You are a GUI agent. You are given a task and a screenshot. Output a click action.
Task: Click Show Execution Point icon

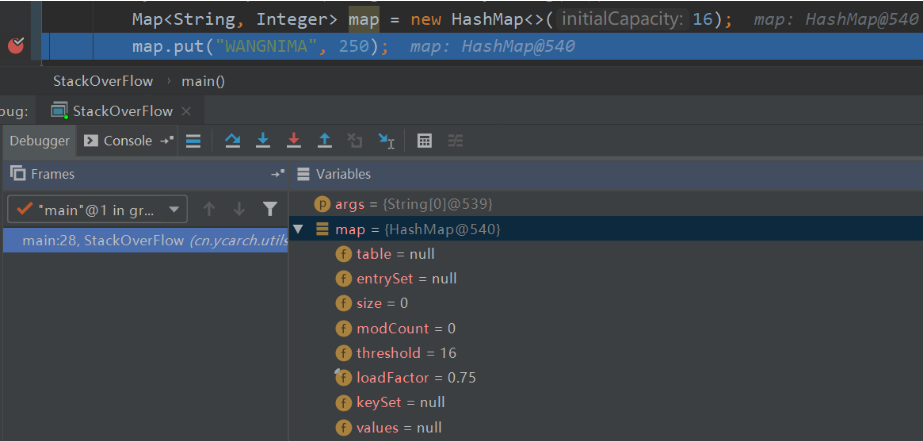(x=193, y=141)
